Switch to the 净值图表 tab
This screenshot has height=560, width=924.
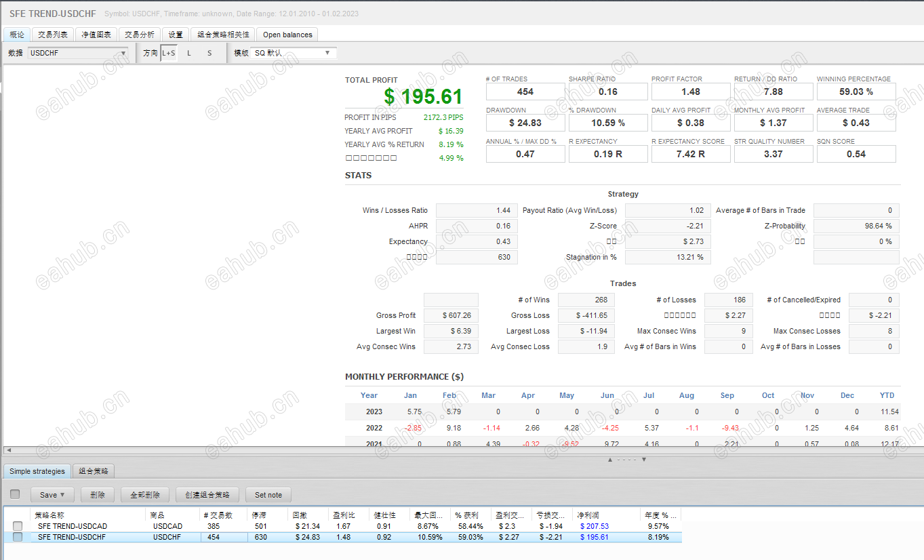96,35
